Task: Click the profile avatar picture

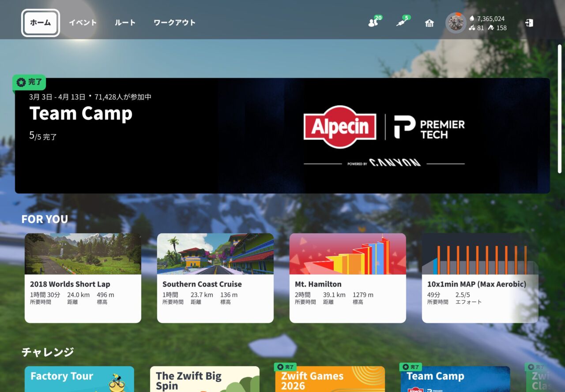Action: (456, 23)
